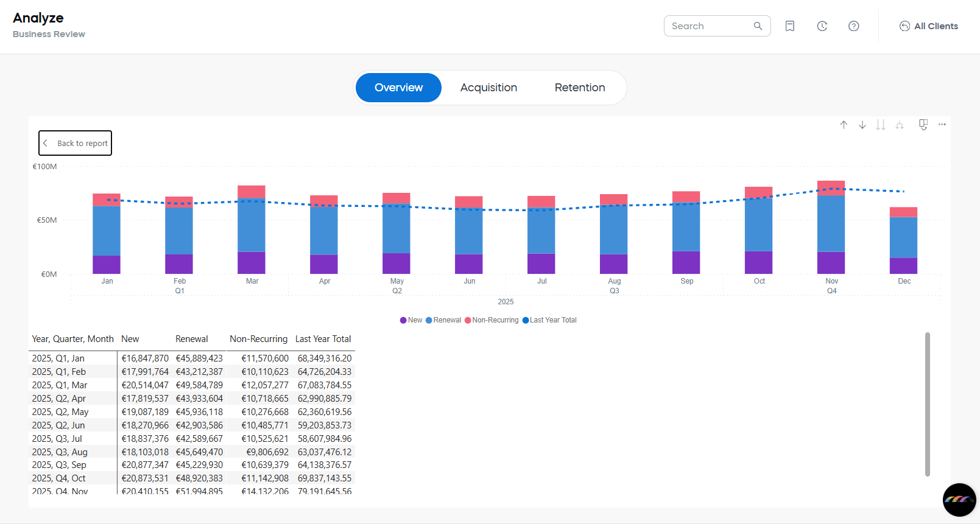This screenshot has width=980, height=524.
Task: Expand all down one hierarchy level
Action: [x=900, y=125]
